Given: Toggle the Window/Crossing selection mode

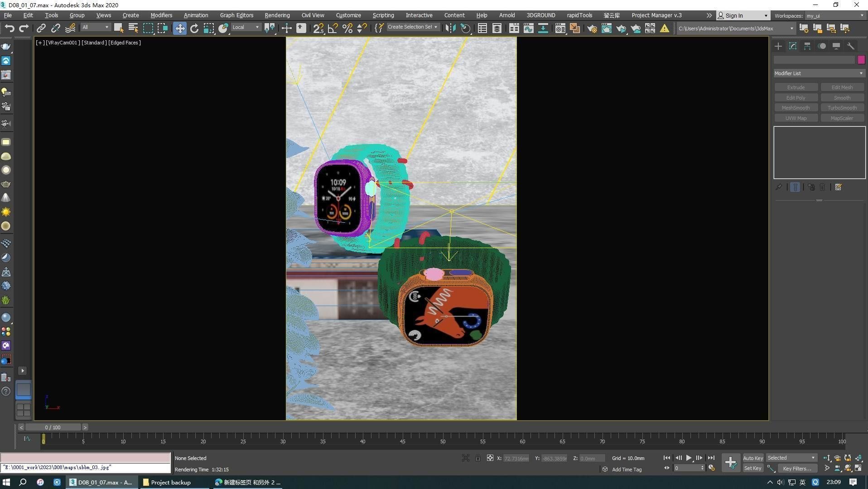Looking at the screenshot, I should [163, 29].
